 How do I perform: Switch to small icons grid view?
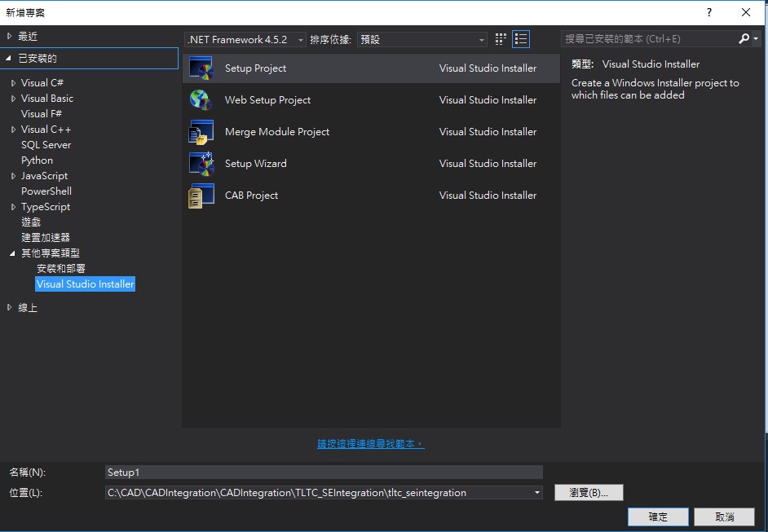point(500,39)
